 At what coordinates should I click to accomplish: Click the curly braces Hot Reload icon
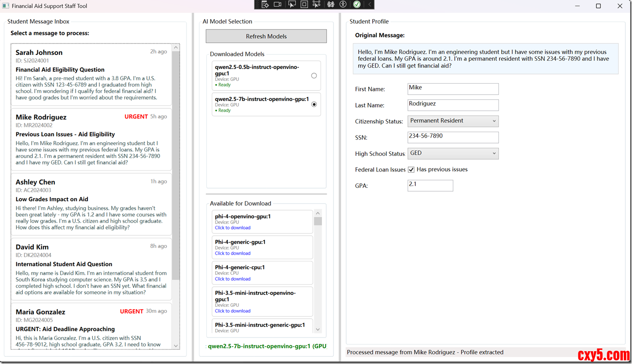(x=331, y=5)
